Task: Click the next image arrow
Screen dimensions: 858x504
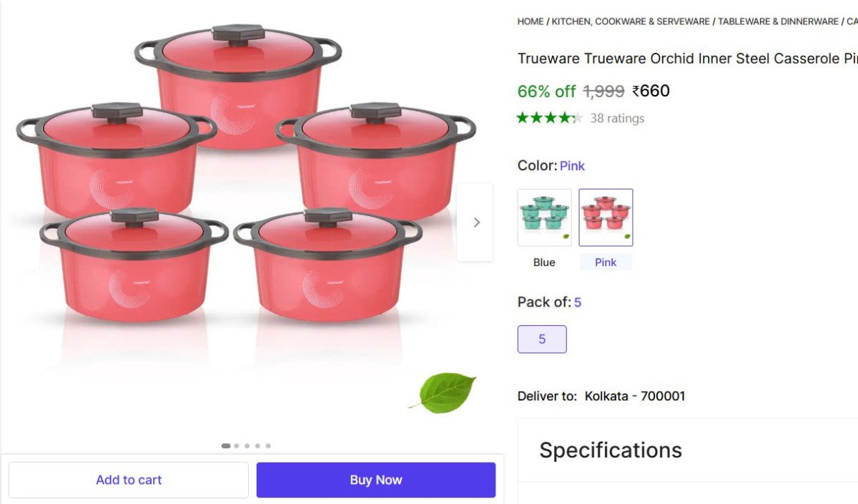Action: (x=475, y=222)
